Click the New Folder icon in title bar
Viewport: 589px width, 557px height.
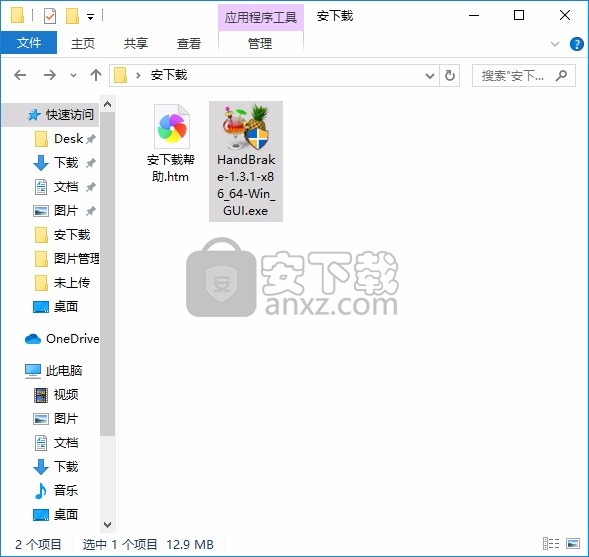click(72, 16)
